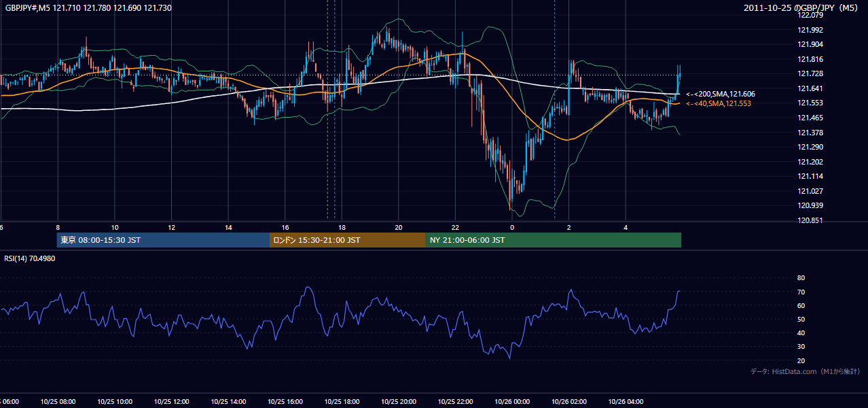Select the orange <-<40,SMA,121.553 label
Viewport: 868px width, 408px height.
pyautogui.click(x=719, y=103)
